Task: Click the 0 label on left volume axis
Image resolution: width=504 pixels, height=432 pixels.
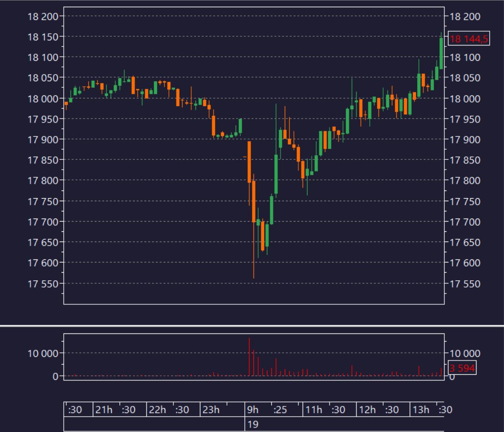Action: coord(55,376)
